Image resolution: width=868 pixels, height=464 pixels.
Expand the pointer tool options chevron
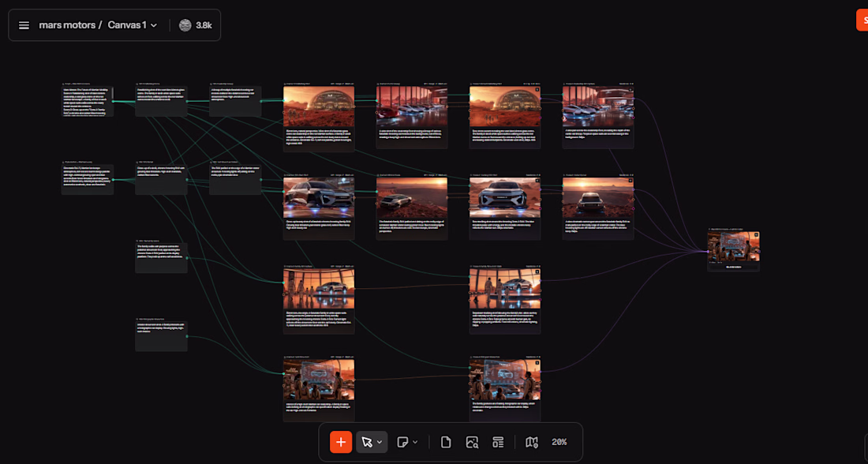(380, 442)
